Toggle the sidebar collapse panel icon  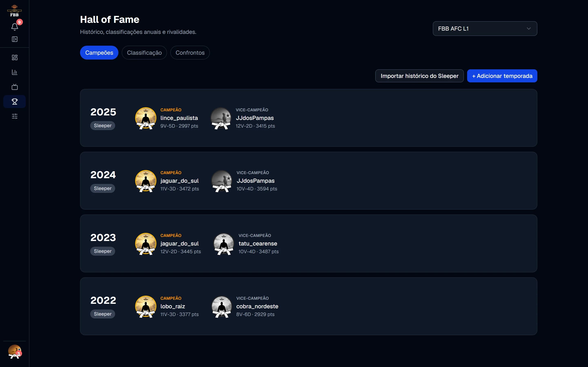tap(14, 39)
